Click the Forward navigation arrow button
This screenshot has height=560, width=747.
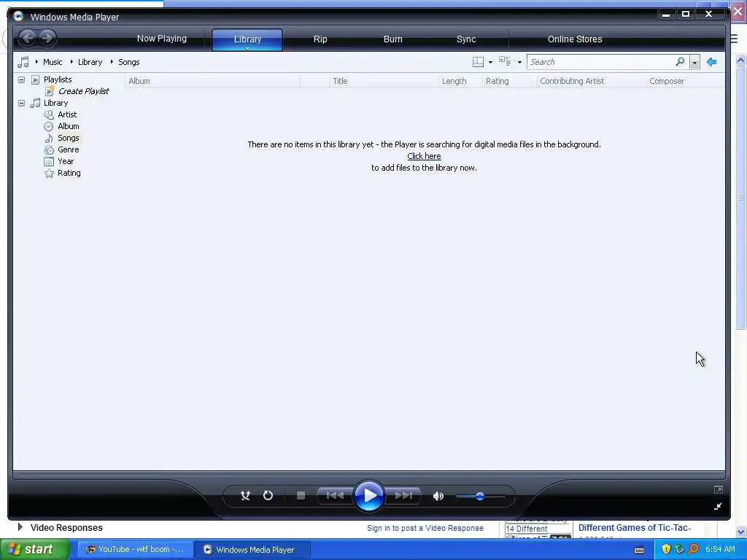point(47,38)
